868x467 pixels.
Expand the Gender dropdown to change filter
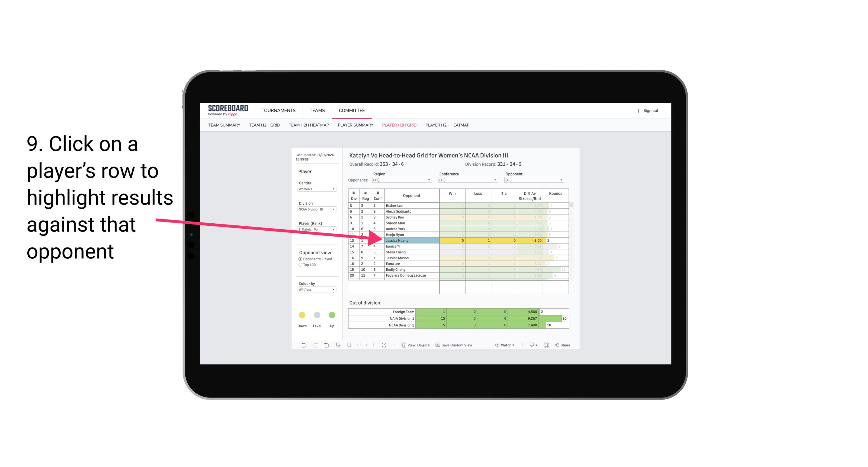coord(316,189)
